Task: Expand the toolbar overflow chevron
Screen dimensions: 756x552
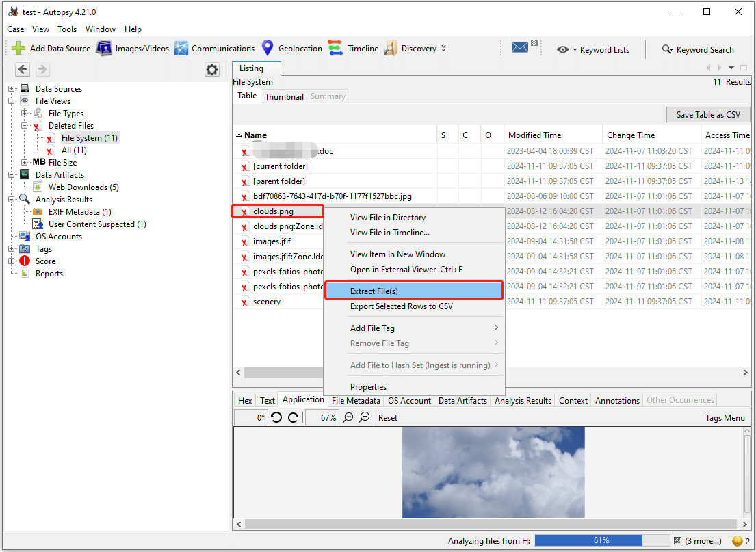Action: [x=443, y=48]
